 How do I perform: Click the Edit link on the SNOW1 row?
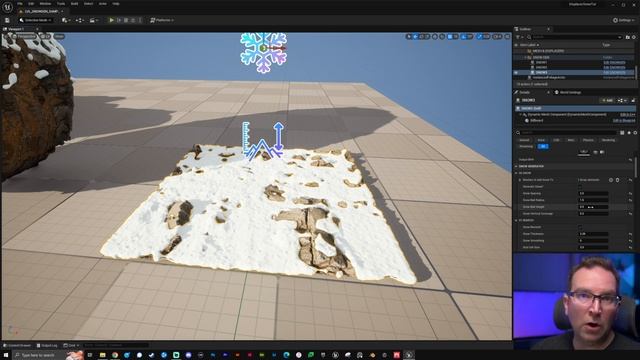click(x=614, y=62)
